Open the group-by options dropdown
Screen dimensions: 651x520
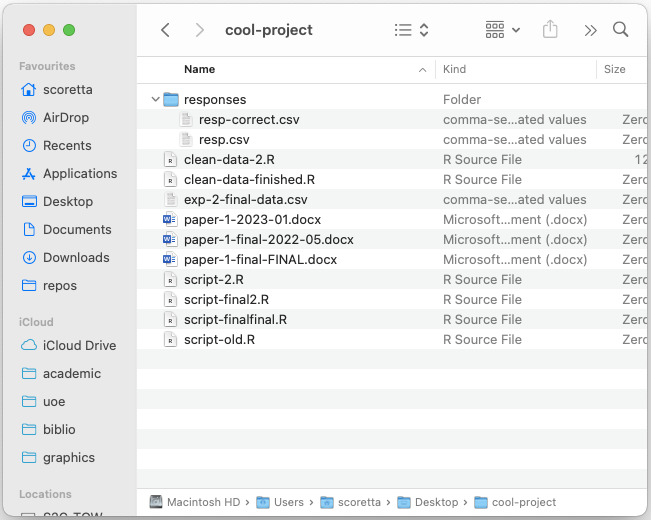point(502,30)
